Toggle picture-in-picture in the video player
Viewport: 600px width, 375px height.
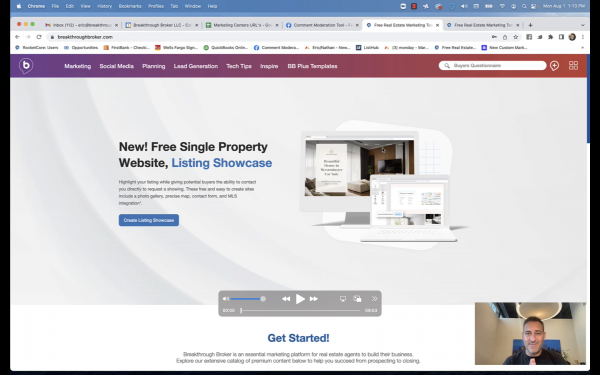(x=357, y=299)
